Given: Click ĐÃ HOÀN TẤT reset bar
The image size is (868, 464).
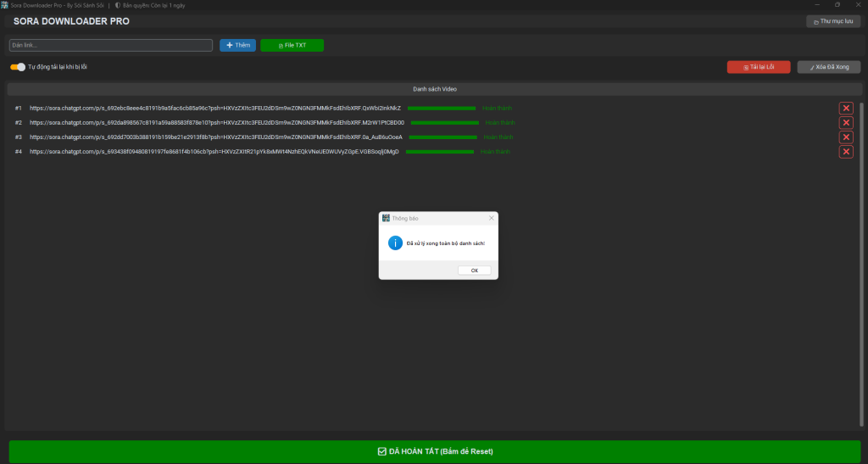Looking at the screenshot, I should coord(435,451).
